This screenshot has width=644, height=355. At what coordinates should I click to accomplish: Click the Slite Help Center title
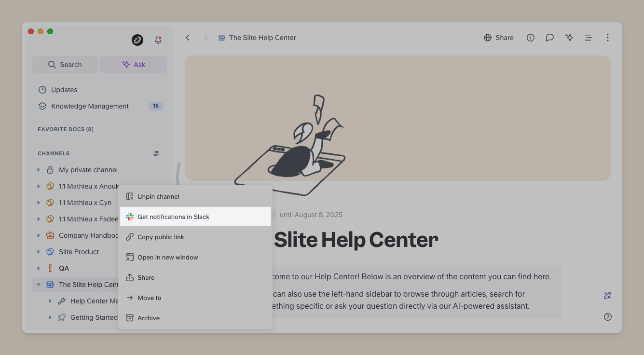coord(356,240)
